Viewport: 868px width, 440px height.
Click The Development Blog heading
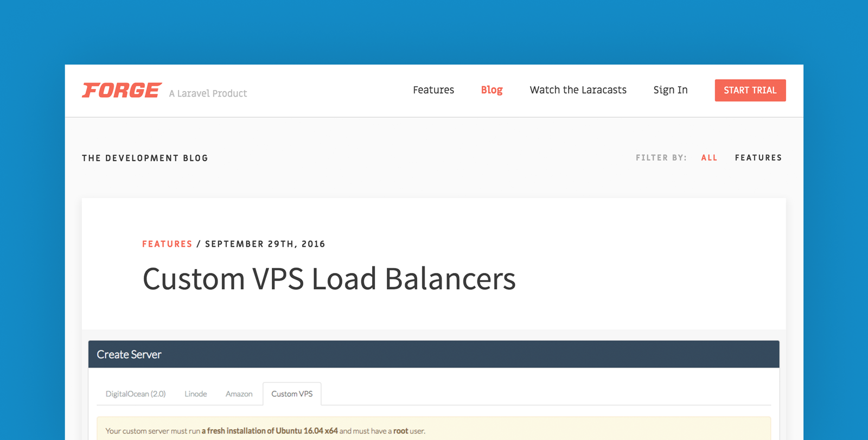[145, 158]
